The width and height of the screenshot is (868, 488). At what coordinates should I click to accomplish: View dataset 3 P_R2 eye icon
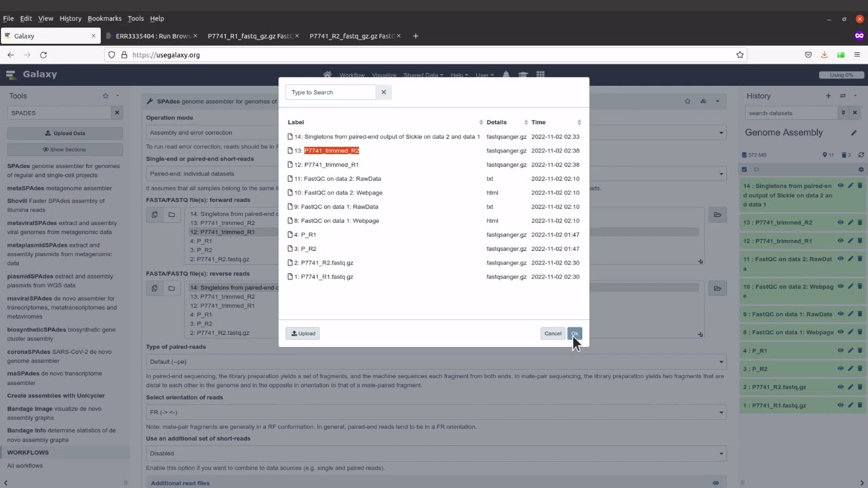click(x=841, y=369)
